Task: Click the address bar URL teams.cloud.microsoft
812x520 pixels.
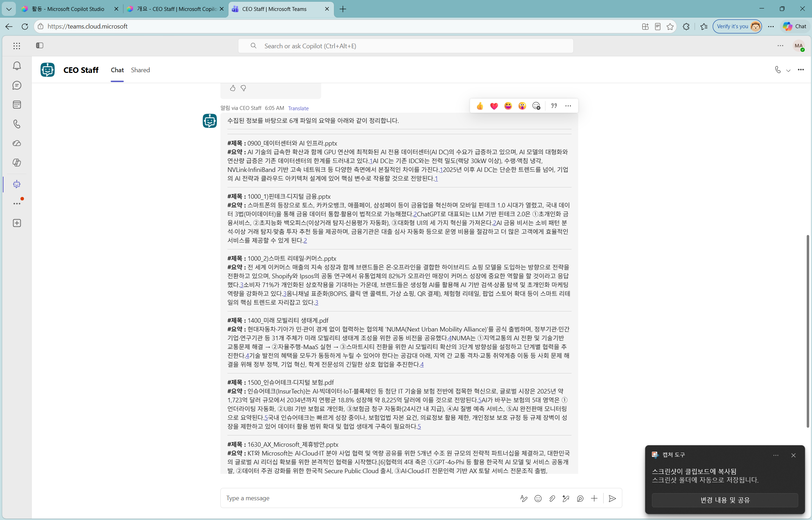Action: point(87,26)
